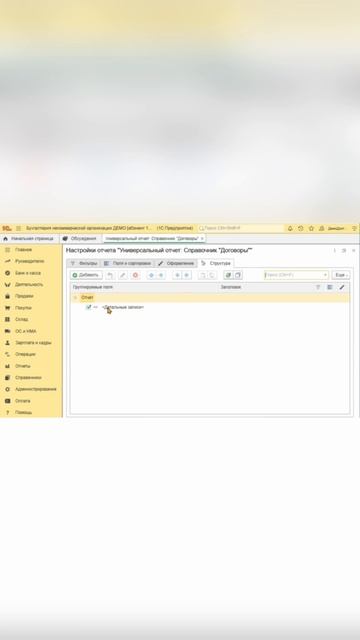Click the pencil edit toolbar icon
The image size is (360, 640).
click(122, 275)
